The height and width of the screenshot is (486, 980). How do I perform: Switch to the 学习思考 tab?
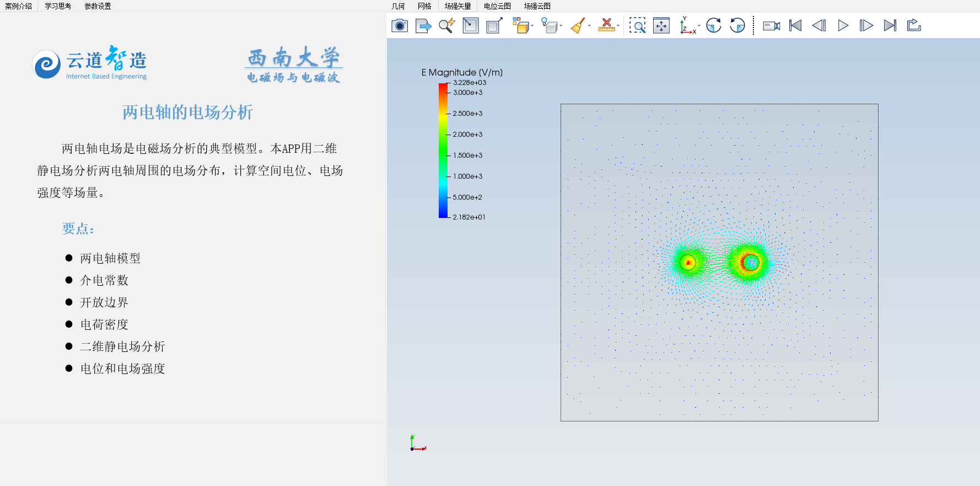[58, 6]
